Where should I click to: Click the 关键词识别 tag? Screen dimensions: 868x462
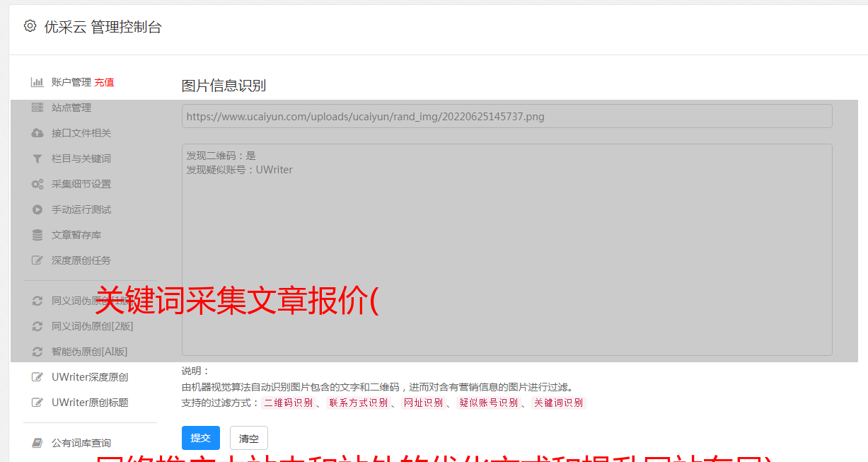point(559,403)
